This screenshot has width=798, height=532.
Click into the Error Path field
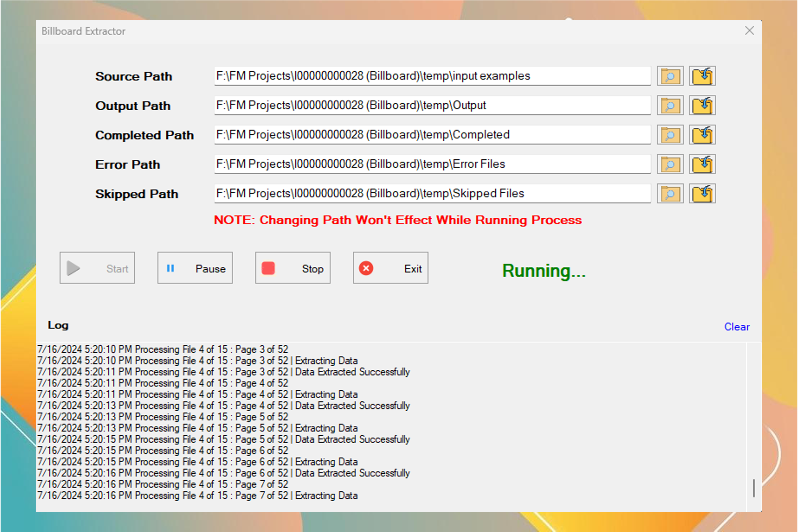432,164
